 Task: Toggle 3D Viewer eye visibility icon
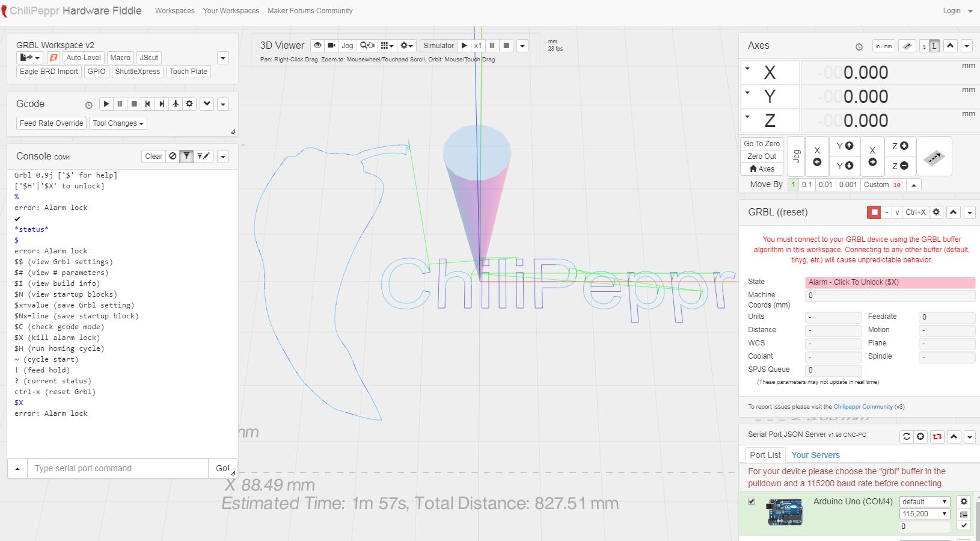pos(317,46)
